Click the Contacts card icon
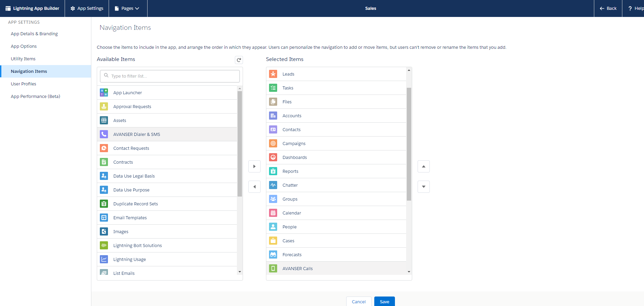This screenshot has width=644, height=306. (273, 129)
